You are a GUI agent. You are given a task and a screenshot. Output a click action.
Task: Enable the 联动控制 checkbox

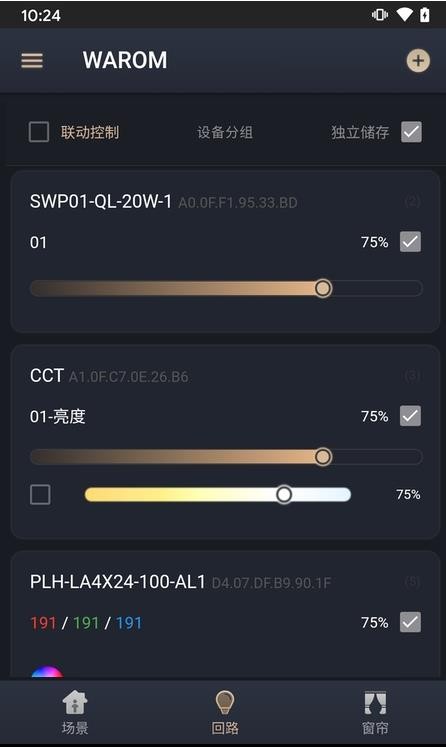pyautogui.click(x=39, y=132)
